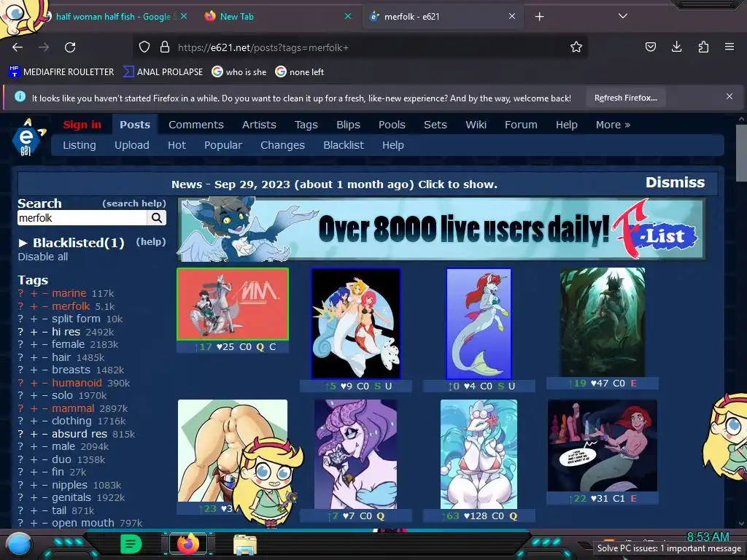The image size is (747, 560).
Task: Click the e621 site logo
Action: point(27,138)
